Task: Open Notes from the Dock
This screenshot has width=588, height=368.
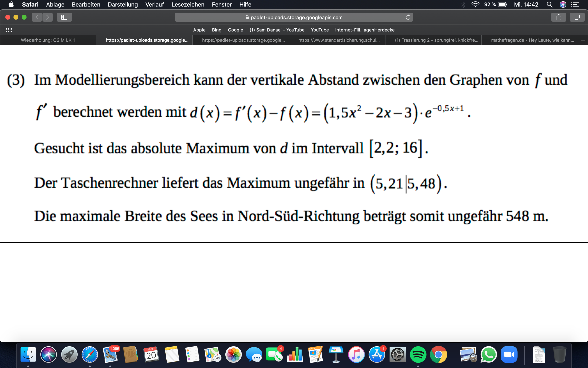Action: (x=172, y=354)
